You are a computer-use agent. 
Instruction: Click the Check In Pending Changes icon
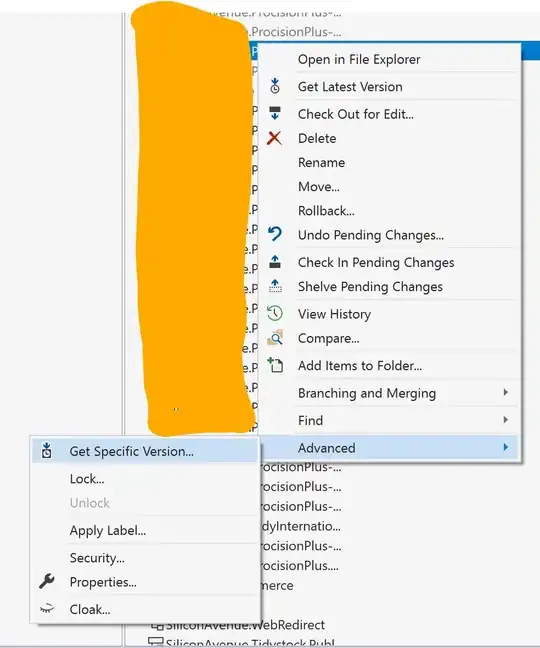point(275,262)
